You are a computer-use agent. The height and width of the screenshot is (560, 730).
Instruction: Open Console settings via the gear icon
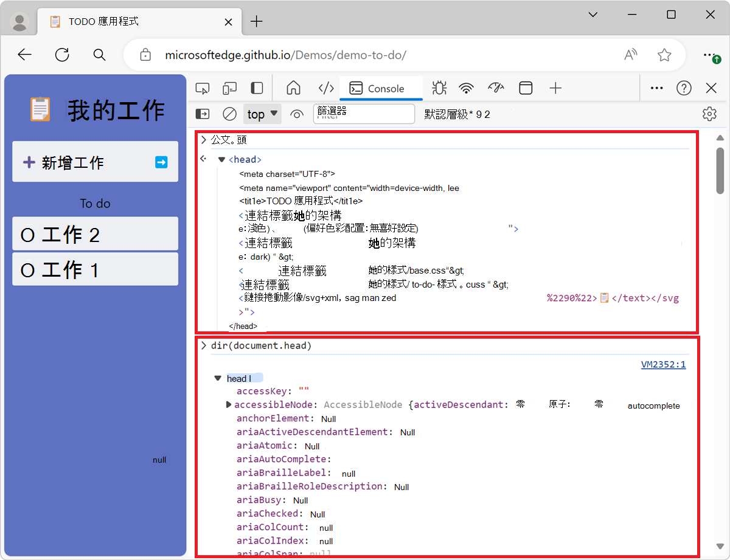point(709,114)
